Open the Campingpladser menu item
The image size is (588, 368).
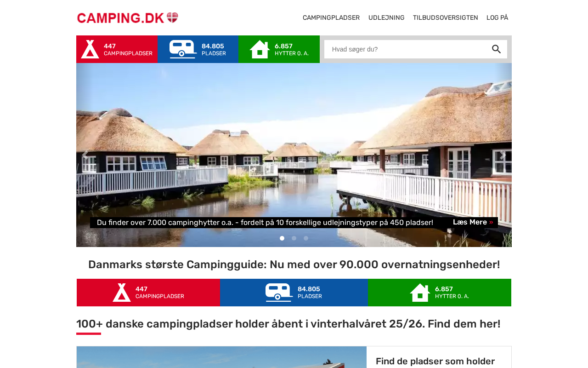[331, 18]
